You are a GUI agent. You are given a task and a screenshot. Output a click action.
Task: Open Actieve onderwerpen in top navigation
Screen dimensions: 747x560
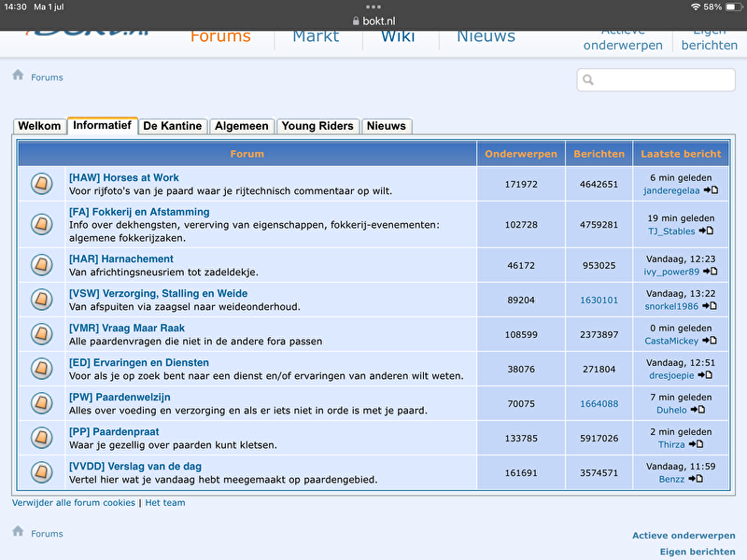623,40
